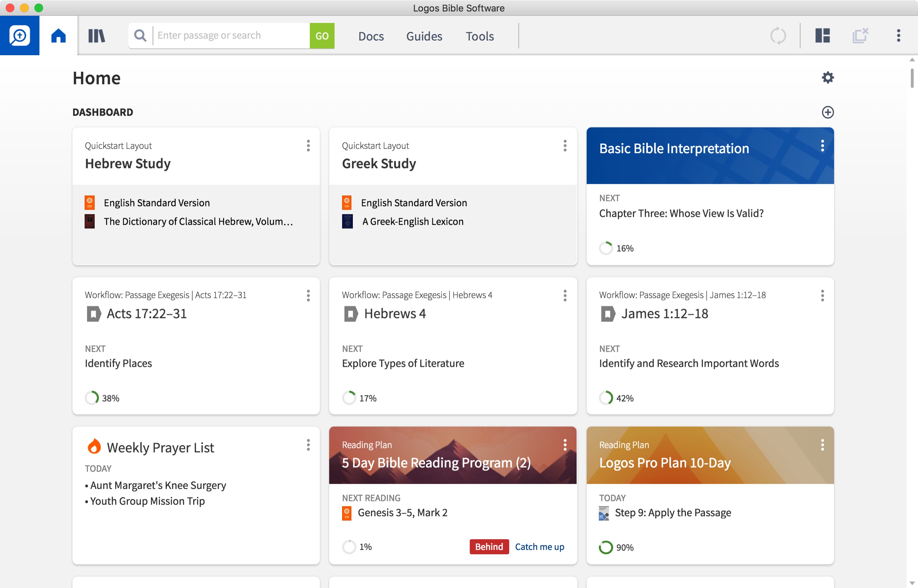Open Basic Bible Interpretation course banner
The image size is (918, 588).
pyautogui.click(x=710, y=155)
